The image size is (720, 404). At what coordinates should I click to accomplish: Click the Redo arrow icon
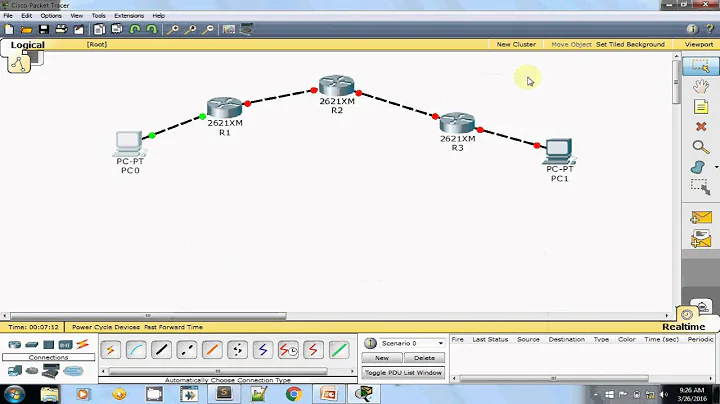click(152, 30)
